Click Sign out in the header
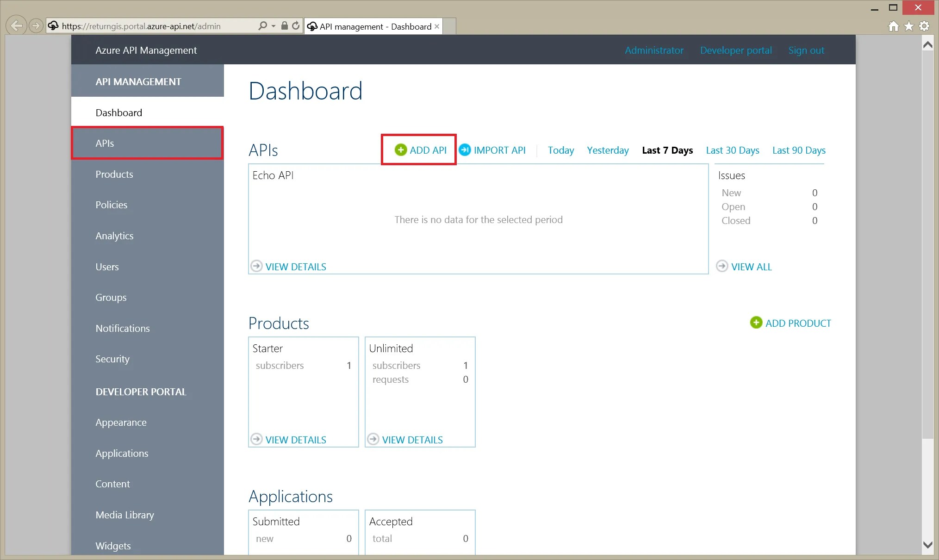This screenshot has width=939, height=560. pyautogui.click(x=806, y=50)
